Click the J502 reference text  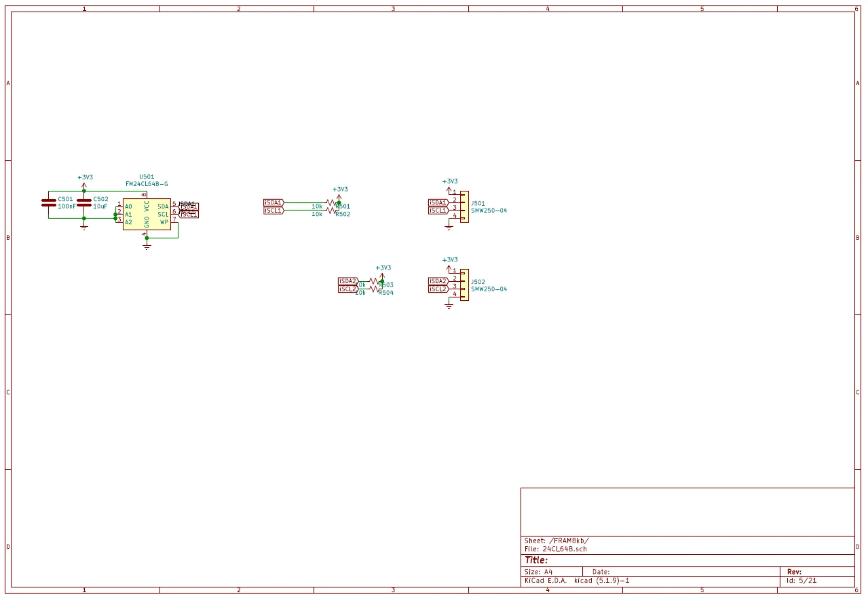click(478, 282)
